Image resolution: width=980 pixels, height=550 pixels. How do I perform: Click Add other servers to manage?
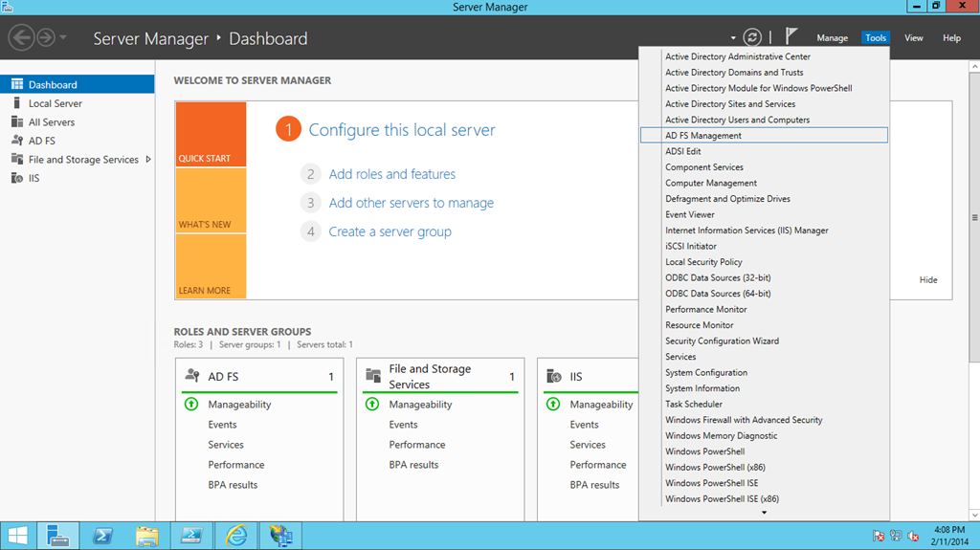[x=412, y=203]
